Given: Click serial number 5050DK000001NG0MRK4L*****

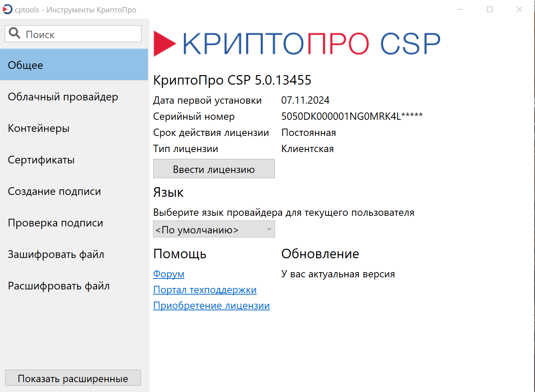Looking at the screenshot, I should (x=352, y=116).
